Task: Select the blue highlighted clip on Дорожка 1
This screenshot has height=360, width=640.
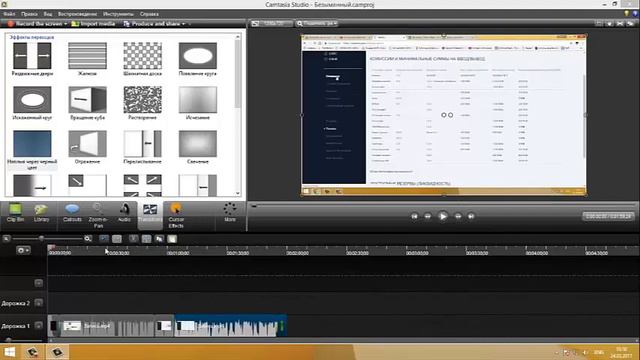Action: 230,326
